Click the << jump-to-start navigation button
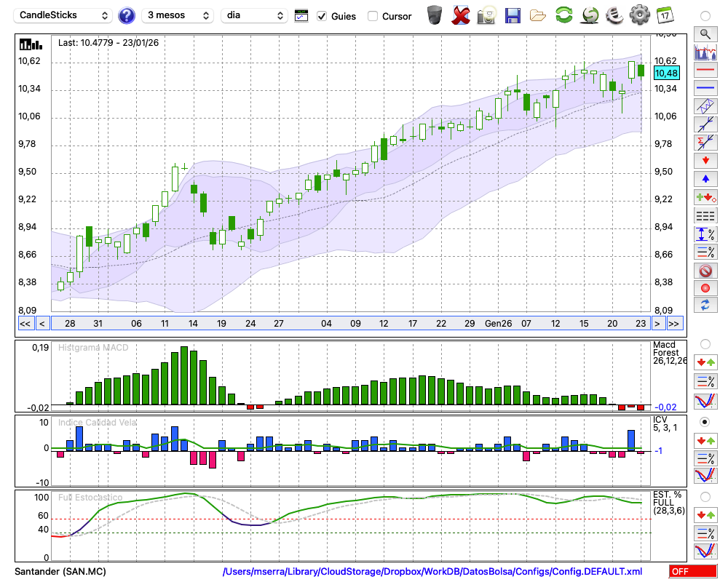Image resolution: width=728 pixels, height=582 pixels. click(24, 324)
